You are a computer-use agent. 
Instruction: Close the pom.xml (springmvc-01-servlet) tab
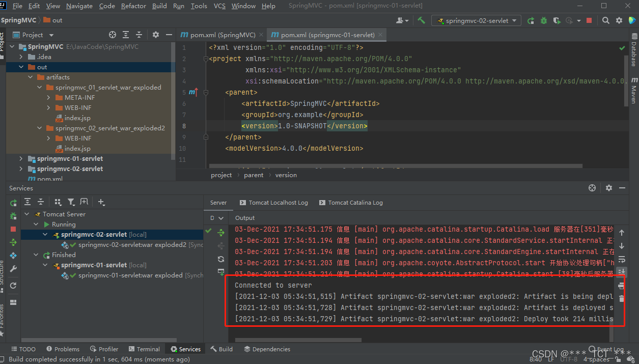(380, 35)
